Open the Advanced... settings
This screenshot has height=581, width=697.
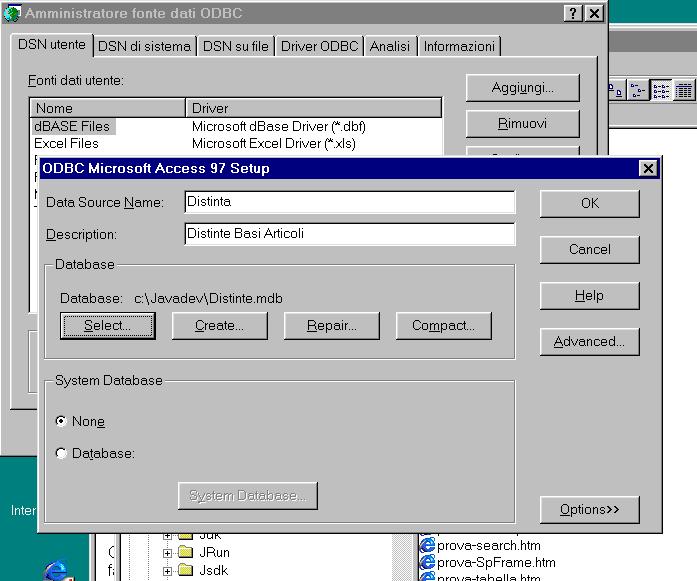589,342
